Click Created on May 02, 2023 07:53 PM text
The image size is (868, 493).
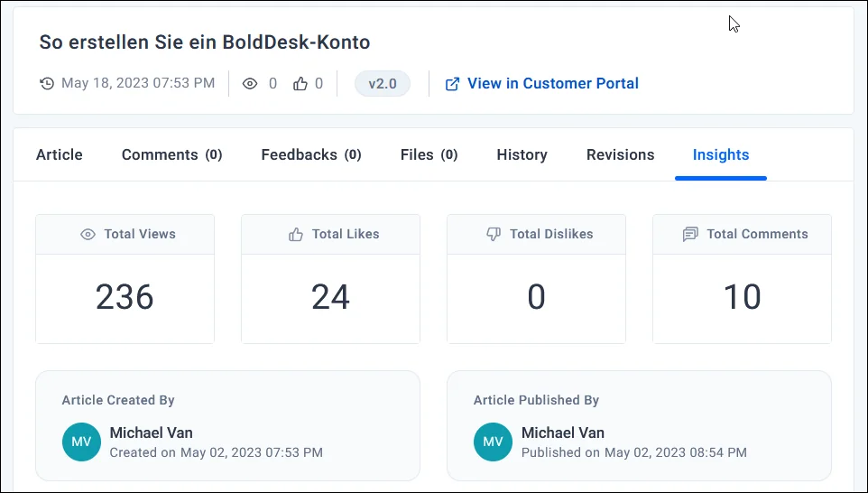pyautogui.click(x=216, y=452)
